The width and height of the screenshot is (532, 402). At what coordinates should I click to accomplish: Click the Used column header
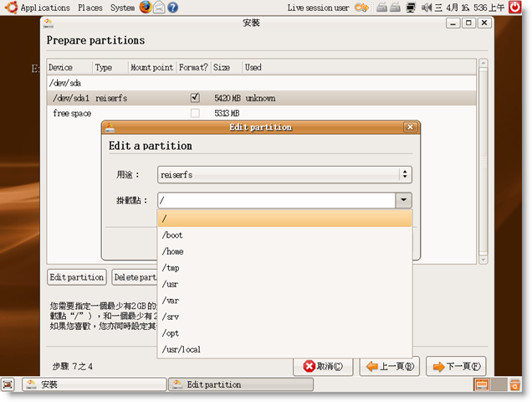[359, 67]
